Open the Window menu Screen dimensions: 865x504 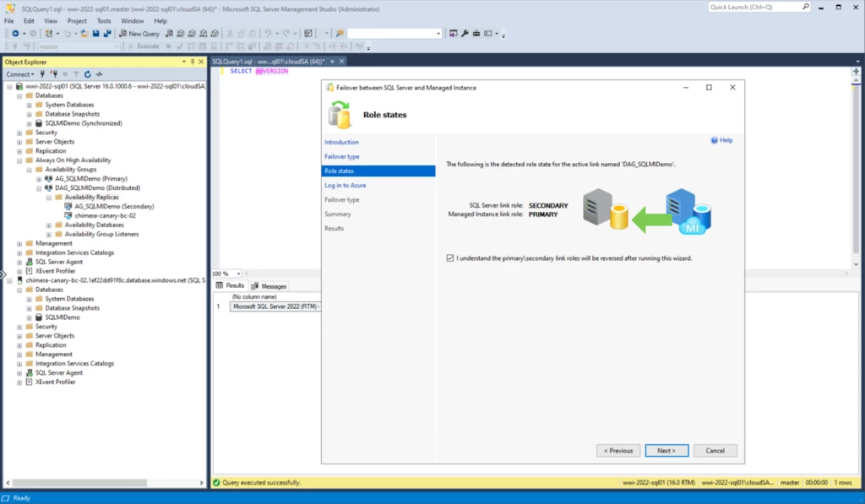(133, 21)
